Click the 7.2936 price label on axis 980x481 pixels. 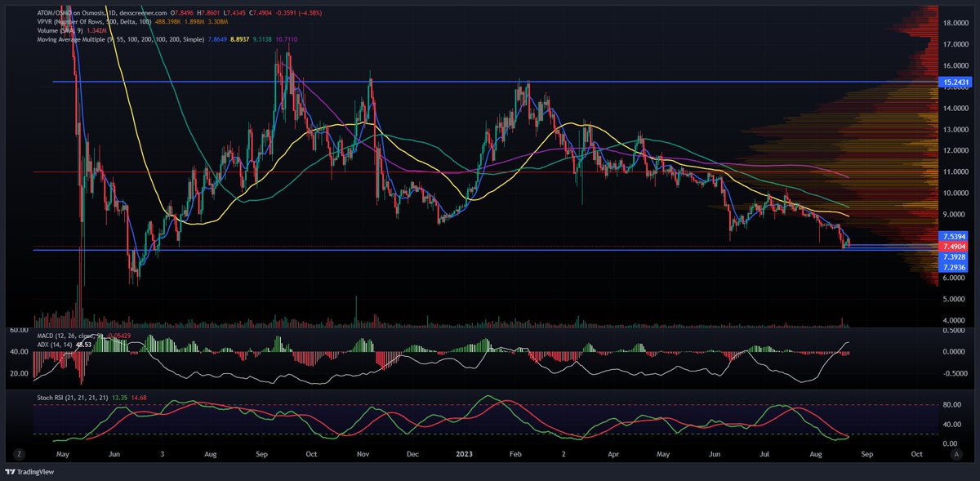click(955, 266)
